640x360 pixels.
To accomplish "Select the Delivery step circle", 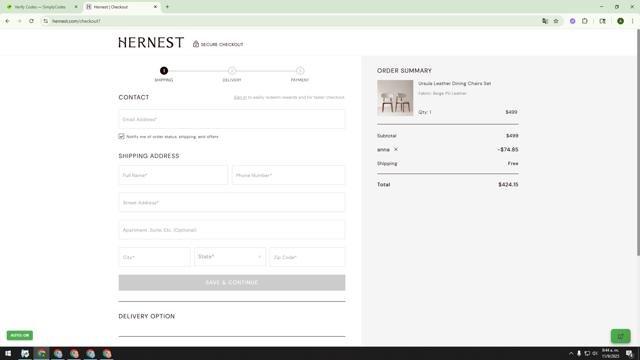I will pyautogui.click(x=232, y=71).
